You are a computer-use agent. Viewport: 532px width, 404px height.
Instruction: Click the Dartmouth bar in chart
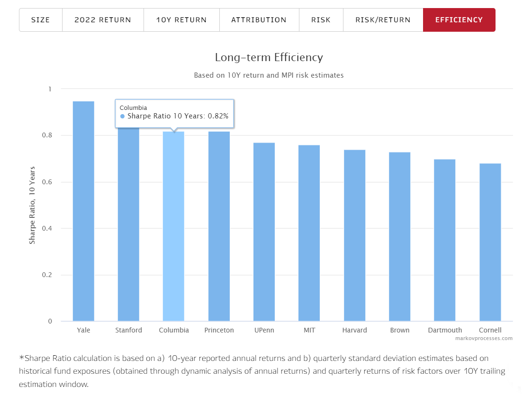[445, 240]
